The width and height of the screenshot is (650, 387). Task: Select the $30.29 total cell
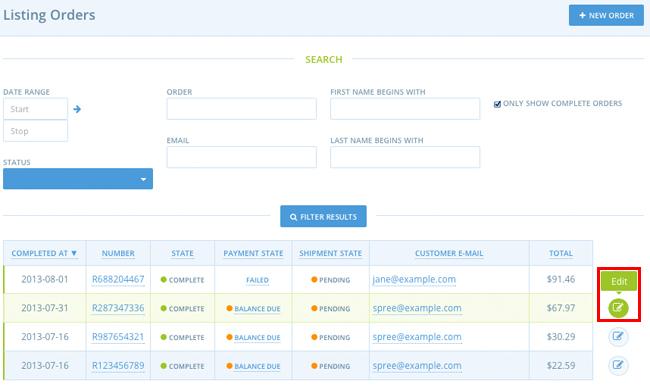pos(561,336)
